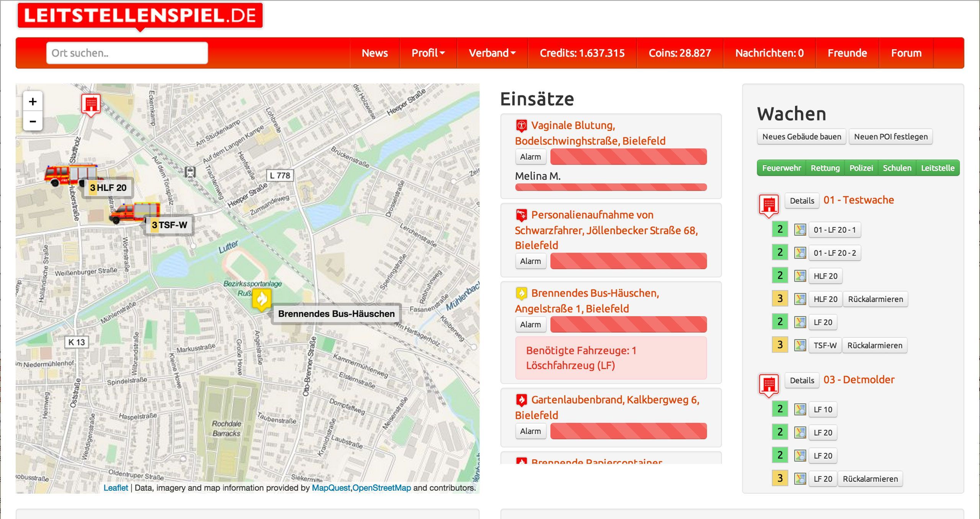Rückalarmieren the Detmolder LF 20

coord(870,479)
